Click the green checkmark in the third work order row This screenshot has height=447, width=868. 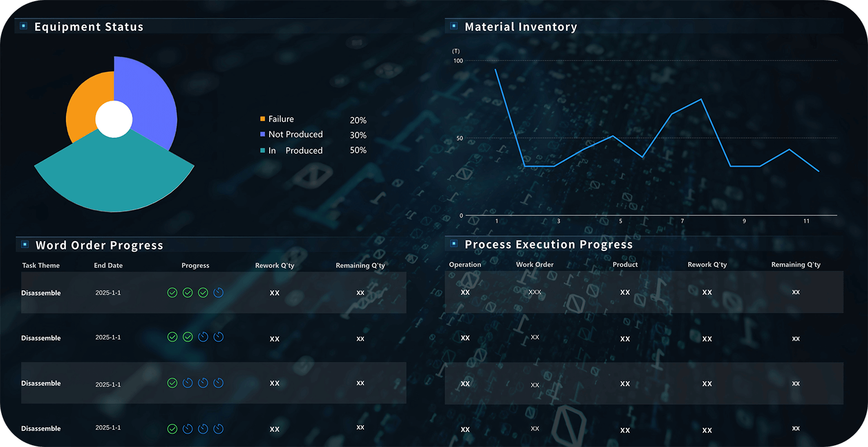click(x=172, y=383)
